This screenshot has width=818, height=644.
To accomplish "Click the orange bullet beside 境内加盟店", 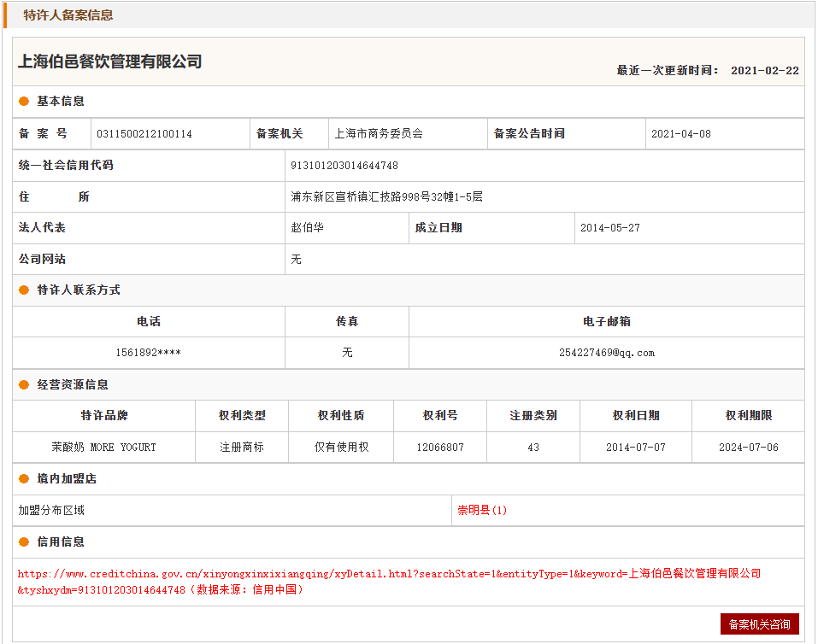I will coord(24,479).
